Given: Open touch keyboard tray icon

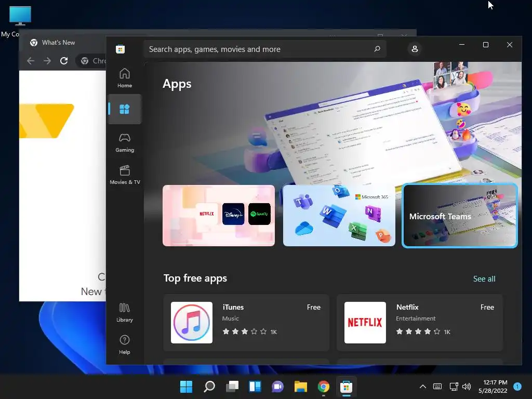Looking at the screenshot, I should (437, 387).
